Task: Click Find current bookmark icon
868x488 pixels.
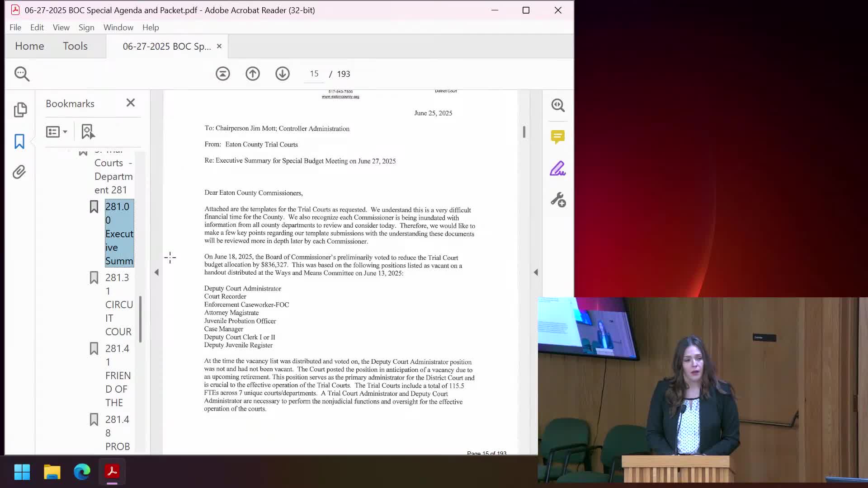Action: (88, 132)
